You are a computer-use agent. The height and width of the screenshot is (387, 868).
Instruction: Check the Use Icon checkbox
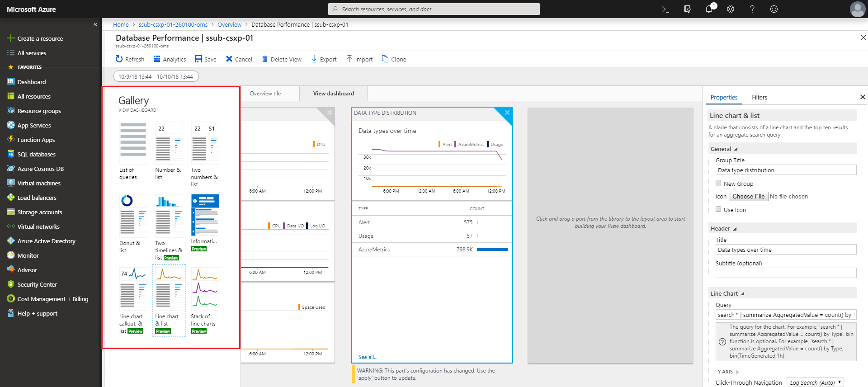[718, 209]
